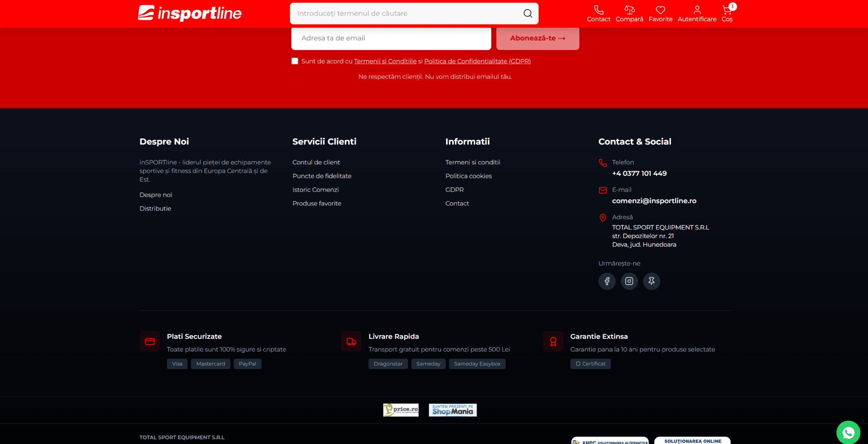Click the Visa payment tag

pos(177,364)
